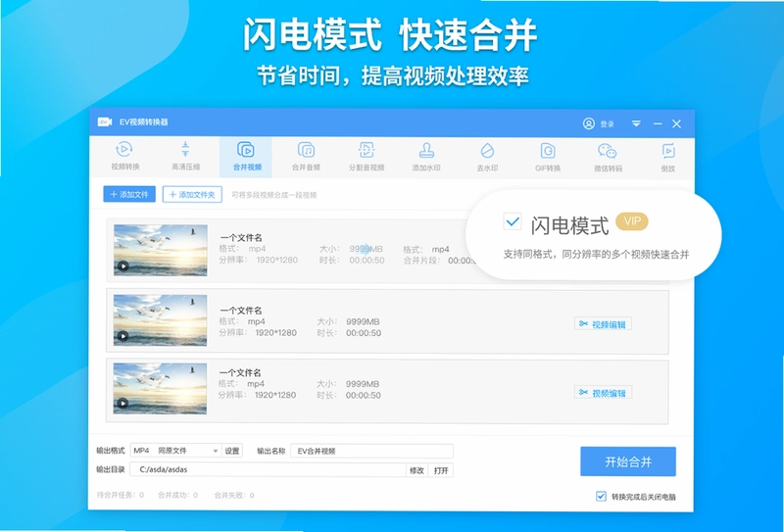Viewport: 784px width, 532px height.
Task: Click the 设置 button beside output format
Action: click(232, 451)
